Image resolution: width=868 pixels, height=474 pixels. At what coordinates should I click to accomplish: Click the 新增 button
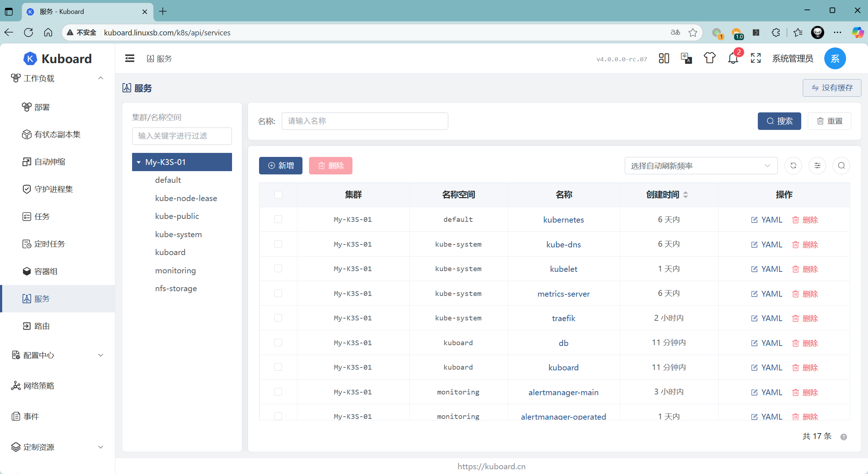[x=281, y=166]
